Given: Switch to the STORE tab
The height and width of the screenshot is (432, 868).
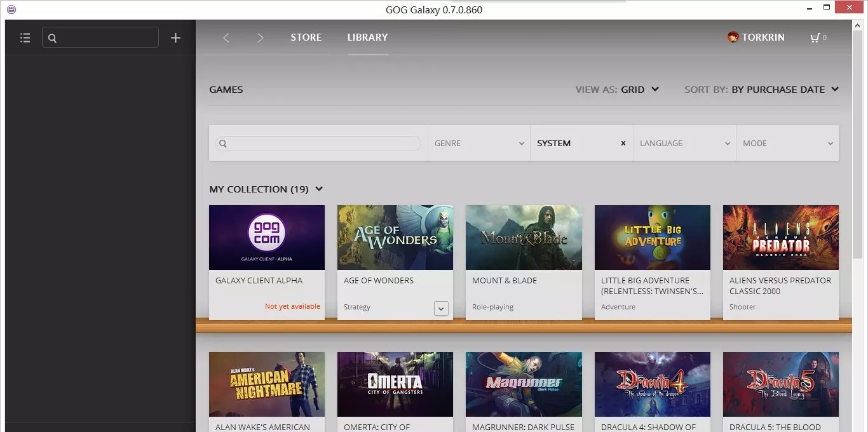Looking at the screenshot, I should pyautogui.click(x=306, y=37).
